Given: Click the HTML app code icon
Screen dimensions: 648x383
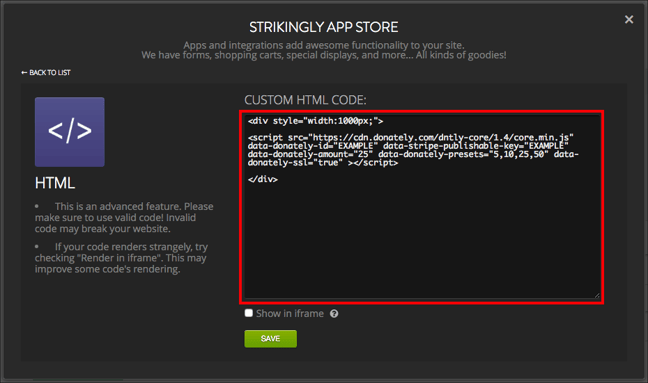Looking at the screenshot, I should (69, 132).
